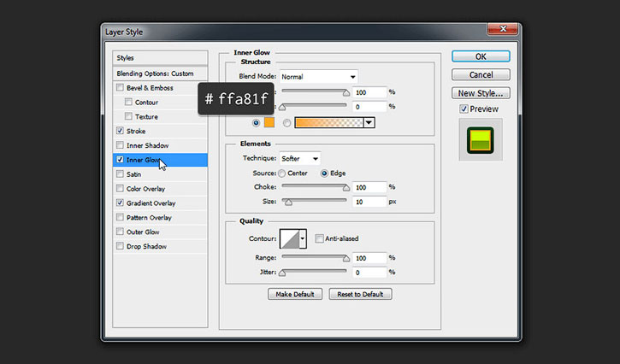Click the Contour curve thumbnail

pyautogui.click(x=289, y=238)
